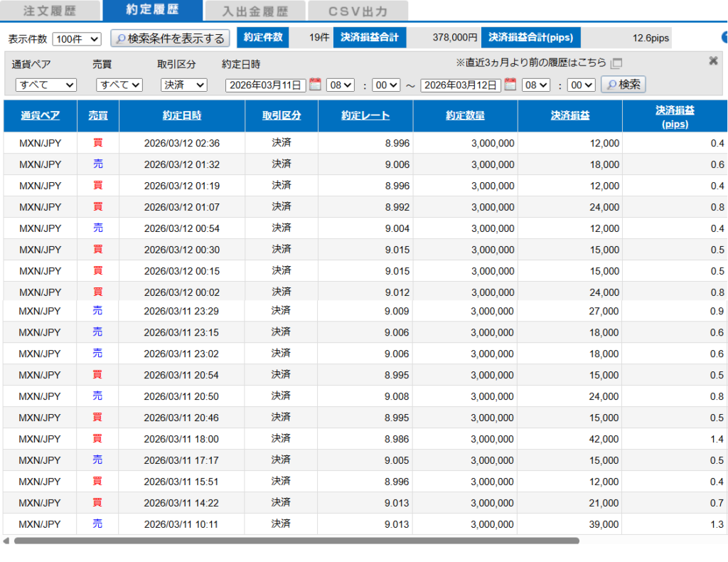
Task: Open the 売買 buy/sell filter dropdown
Action: [x=119, y=85]
